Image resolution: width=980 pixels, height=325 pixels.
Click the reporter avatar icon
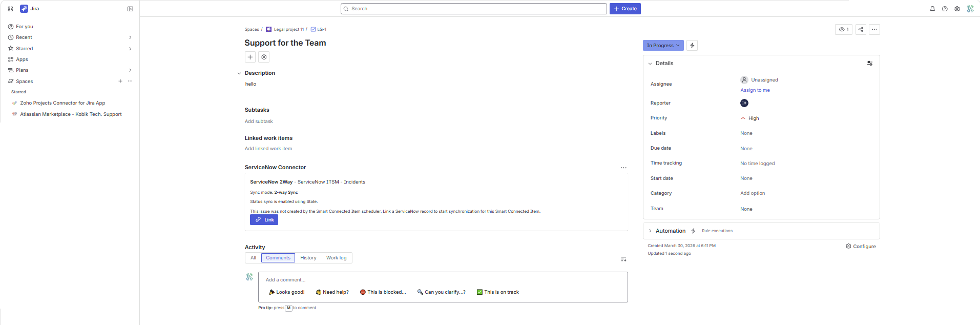pos(744,103)
